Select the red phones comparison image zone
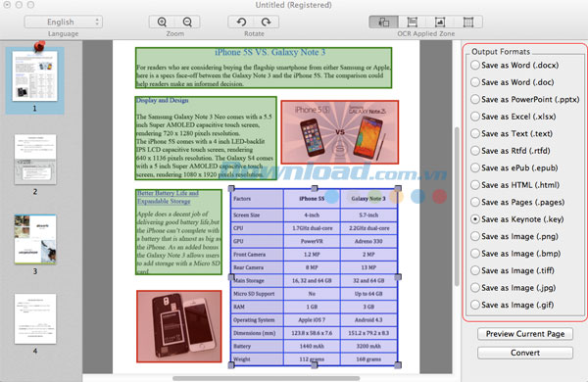 pyautogui.click(x=340, y=132)
